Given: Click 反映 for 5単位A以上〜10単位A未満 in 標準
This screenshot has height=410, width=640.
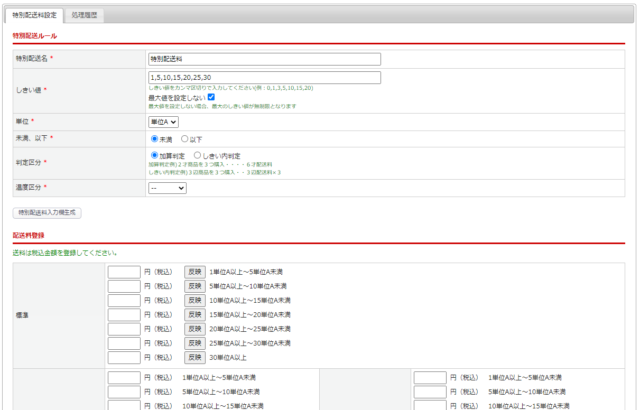Looking at the screenshot, I should [194, 286].
